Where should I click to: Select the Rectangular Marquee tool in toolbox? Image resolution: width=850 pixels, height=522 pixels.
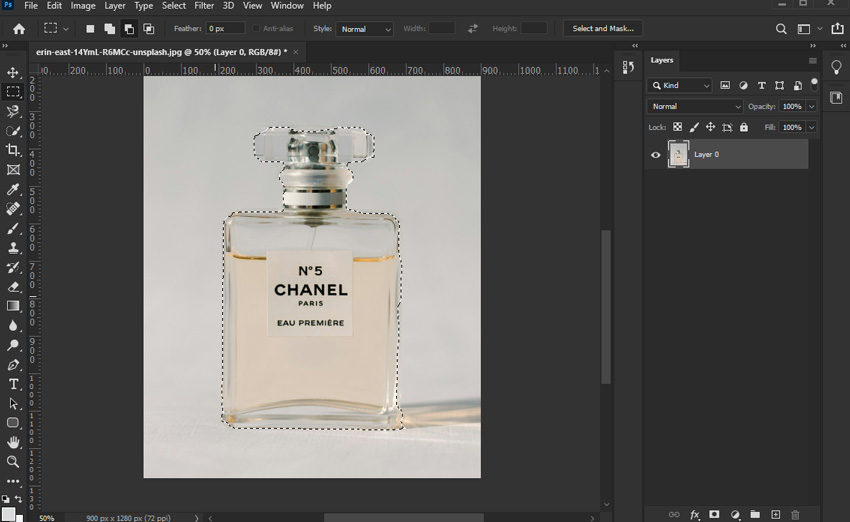(x=13, y=92)
